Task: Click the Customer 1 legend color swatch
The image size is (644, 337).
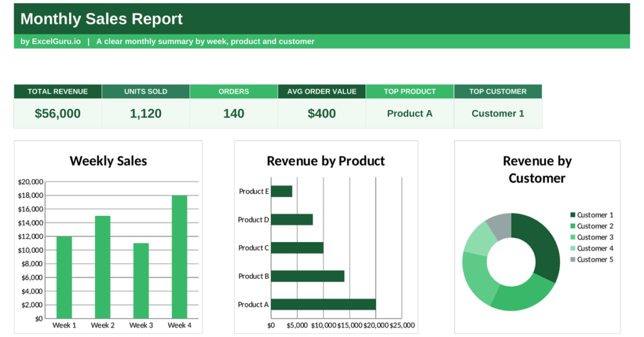Action: [x=572, y=214]
